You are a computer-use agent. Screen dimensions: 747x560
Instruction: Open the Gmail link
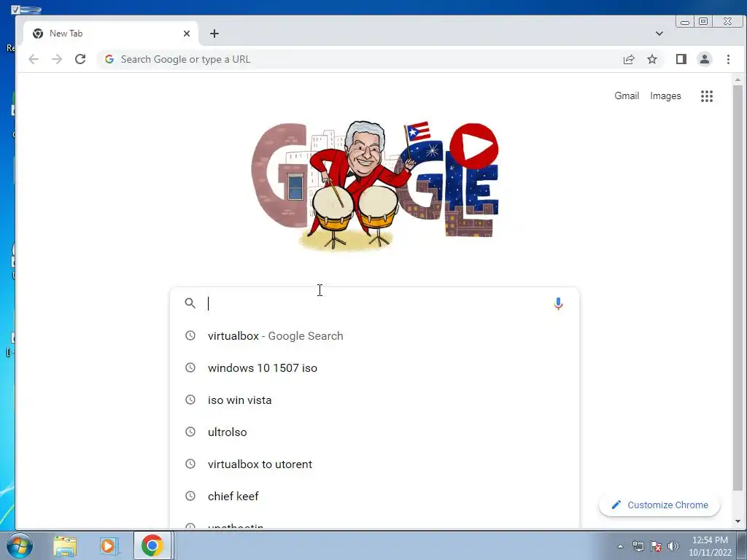pos(627,96)
